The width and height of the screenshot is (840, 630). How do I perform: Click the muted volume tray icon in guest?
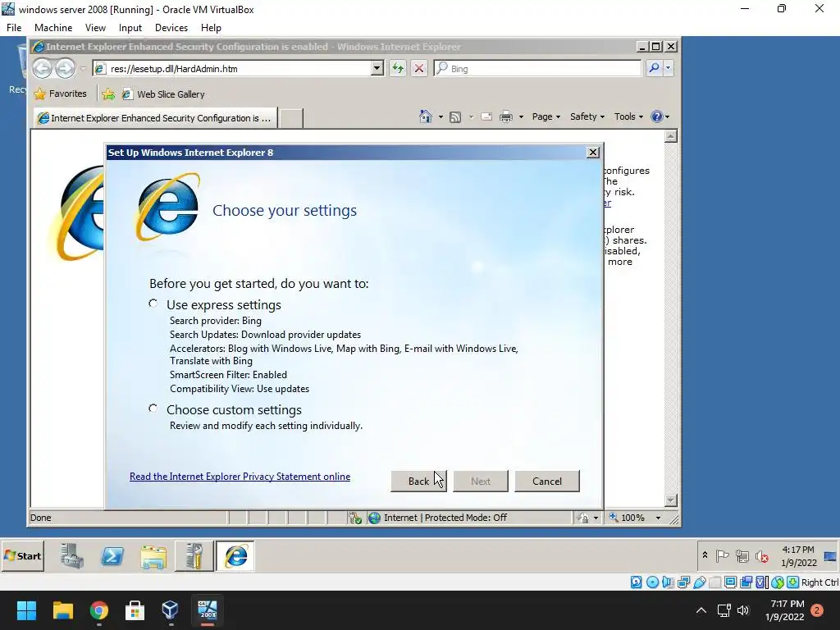click(762, 557)
